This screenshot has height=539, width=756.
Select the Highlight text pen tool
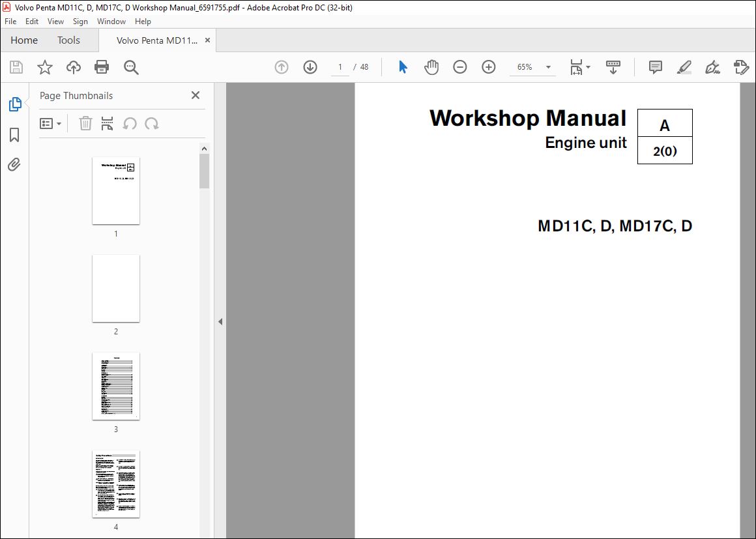click(x=684, y=67)
